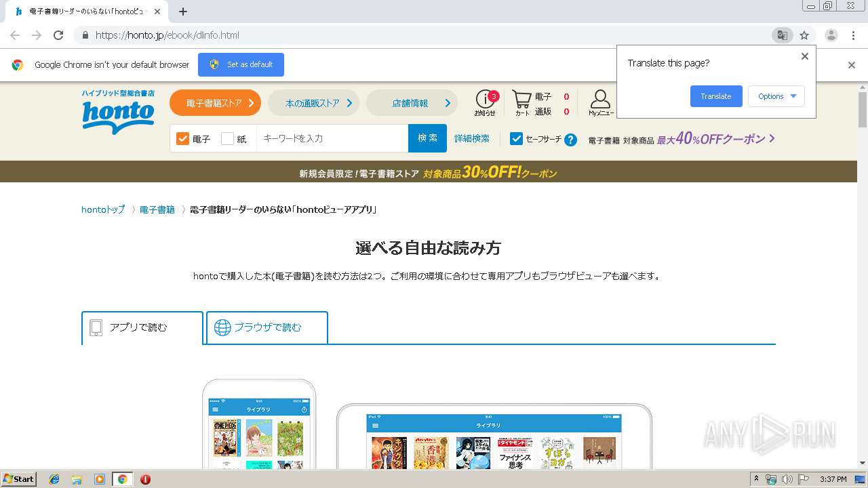The width and height of the screenshot is (868, 488).
Task: Click the action center flag tray icon
Action: [x=804, y=479]
